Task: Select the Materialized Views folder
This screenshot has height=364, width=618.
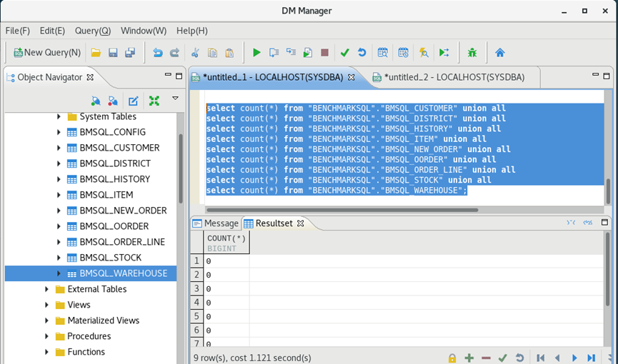Action: (104, 320)
